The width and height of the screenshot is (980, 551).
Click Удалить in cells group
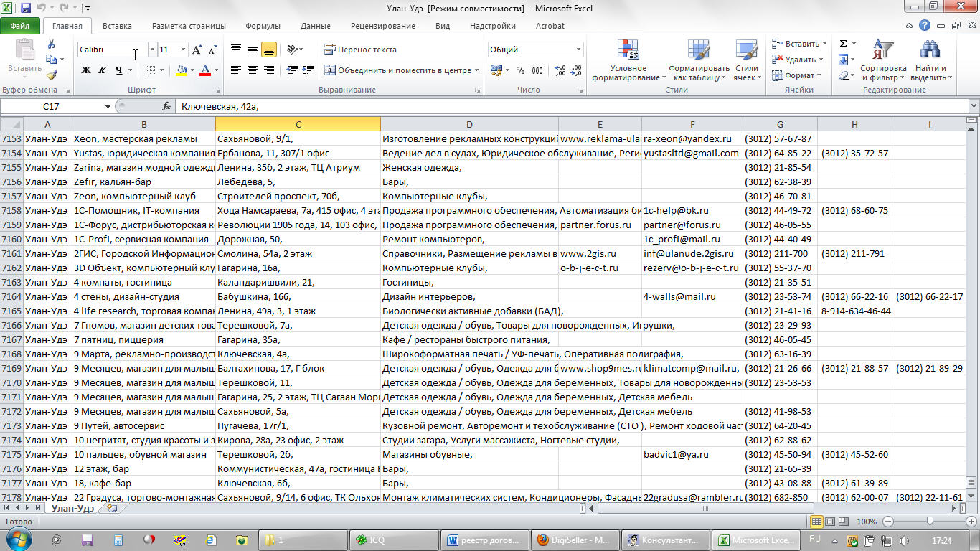(798, 60)
